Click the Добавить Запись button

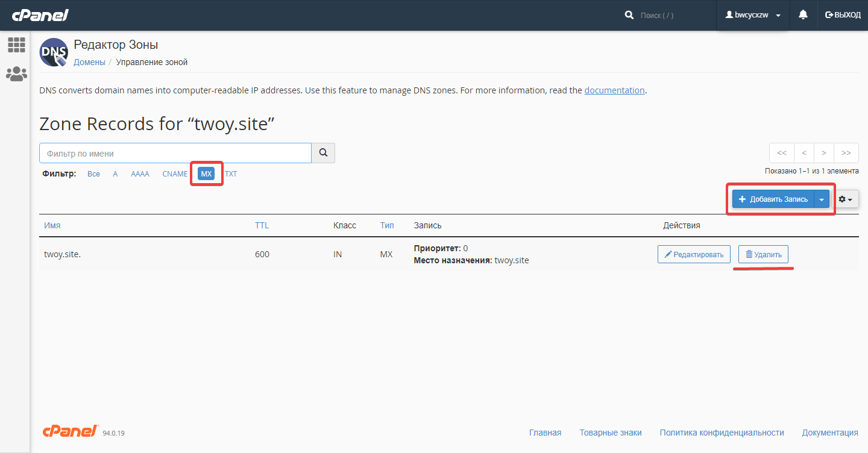773,199
